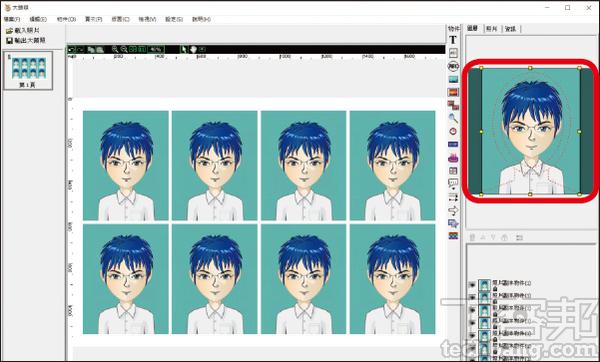Screen dimensions: 600x362
Task: Select the bottom-right ID photo on the canvas
Action: [392, 279]
